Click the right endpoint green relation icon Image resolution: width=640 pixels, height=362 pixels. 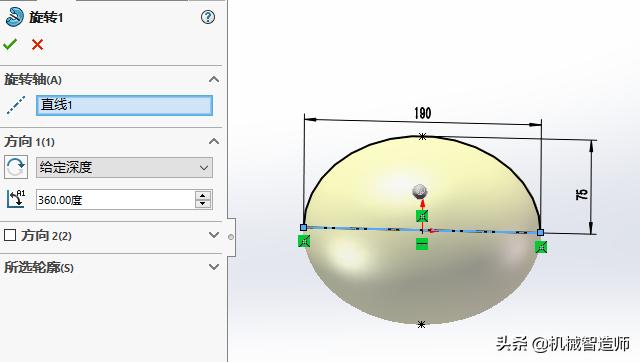541,247
